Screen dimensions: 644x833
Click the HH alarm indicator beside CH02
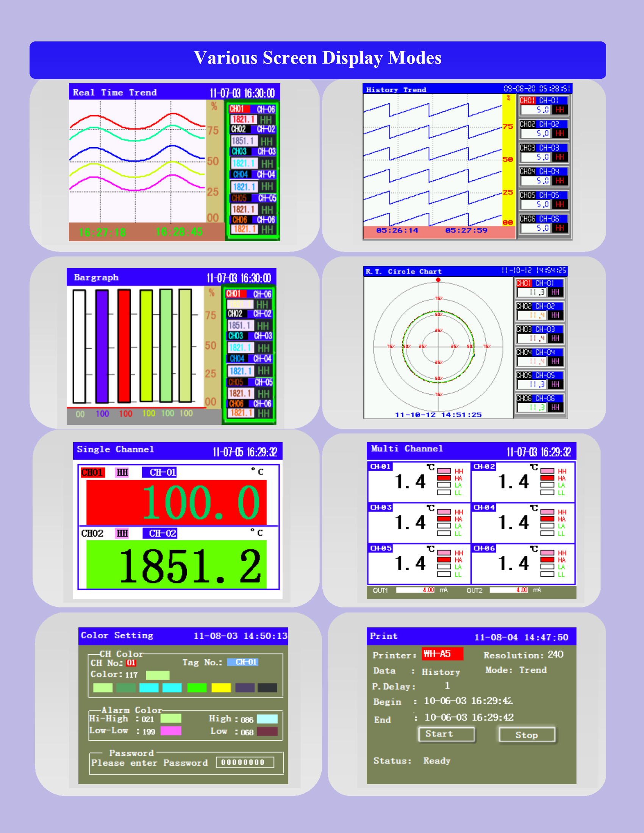pos(122,533)
